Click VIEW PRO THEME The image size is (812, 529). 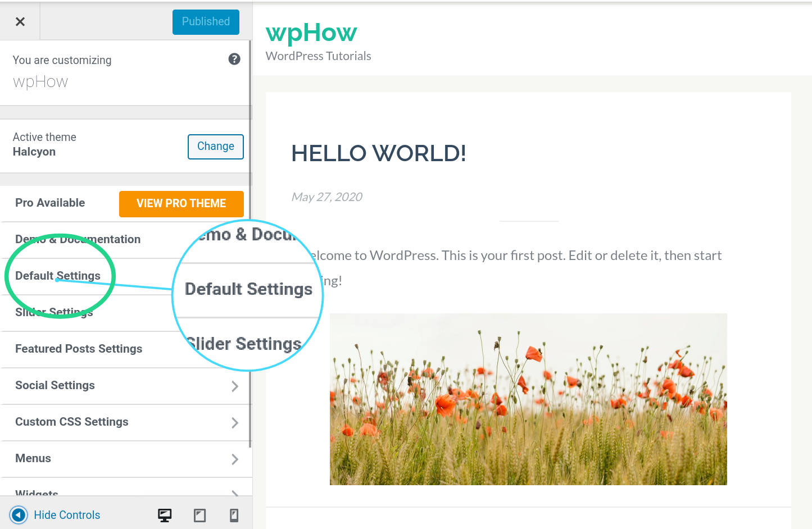181,203
